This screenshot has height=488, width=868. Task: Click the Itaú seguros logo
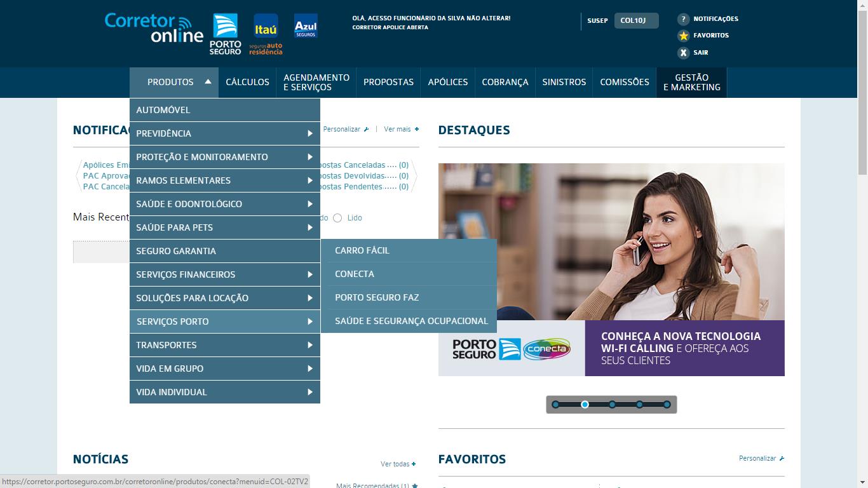click(x=266, y=34)
